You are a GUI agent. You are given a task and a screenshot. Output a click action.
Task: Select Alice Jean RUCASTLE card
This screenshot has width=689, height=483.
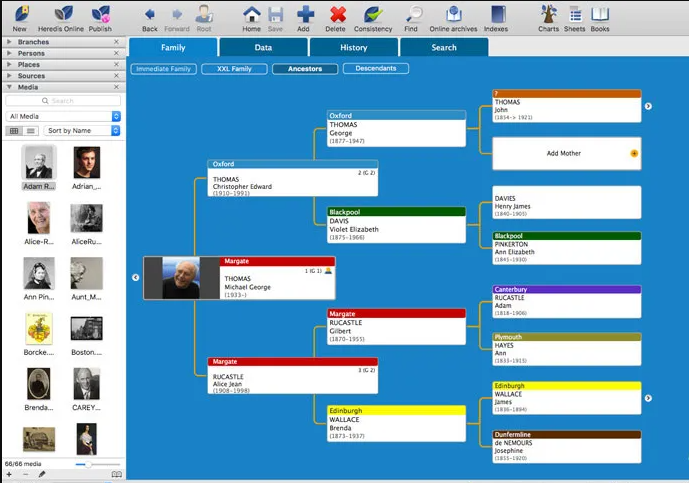(293, 376)
